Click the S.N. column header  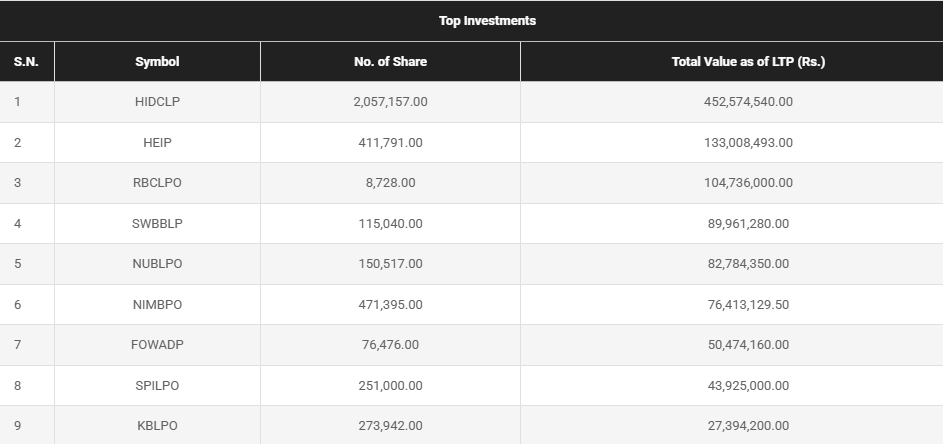[26, 62]
